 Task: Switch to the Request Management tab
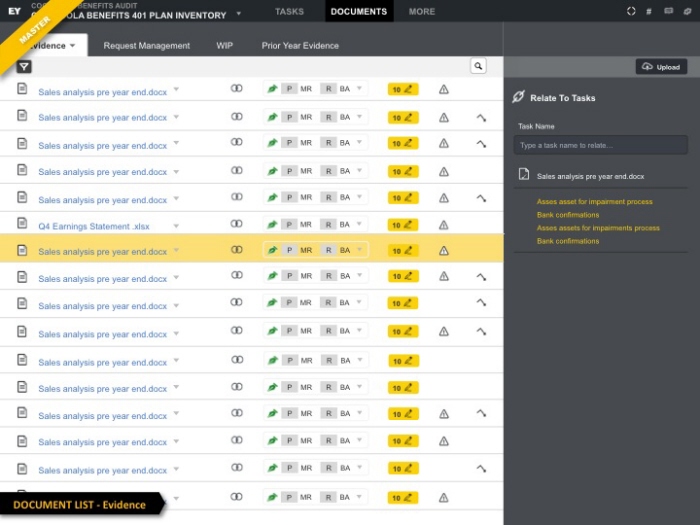pyautogui.click(x=146, y=46)
